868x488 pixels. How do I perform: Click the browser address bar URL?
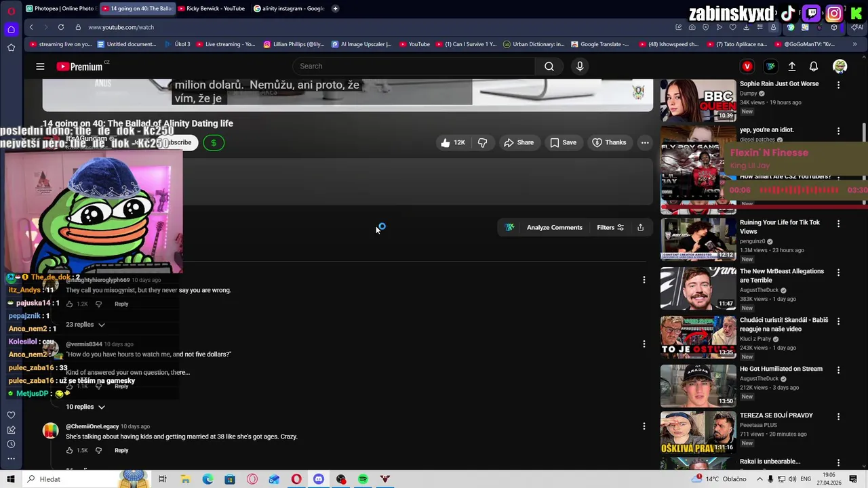coord(121,27)
